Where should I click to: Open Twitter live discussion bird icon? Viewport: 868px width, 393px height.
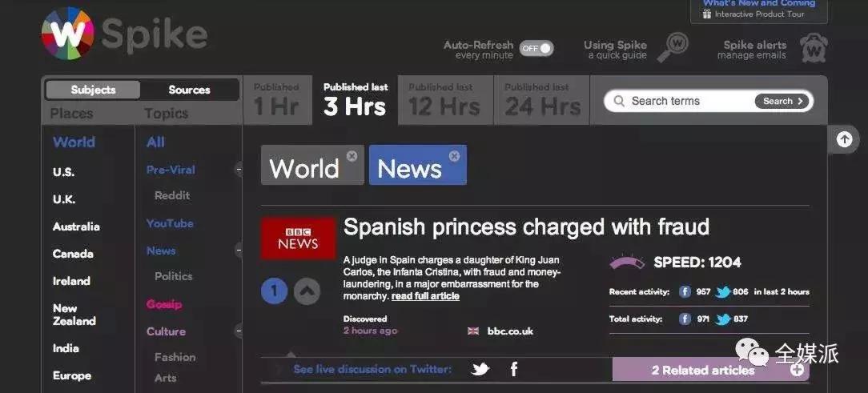coord(480,369)
